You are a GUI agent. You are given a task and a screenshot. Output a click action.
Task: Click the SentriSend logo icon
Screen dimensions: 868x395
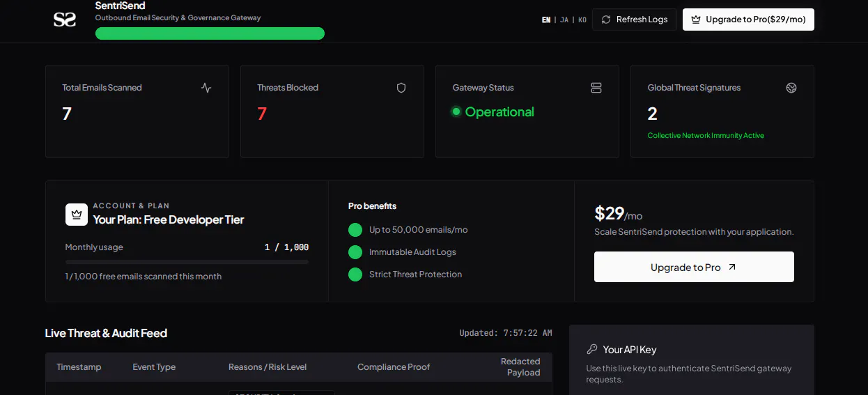coord(65,20)
